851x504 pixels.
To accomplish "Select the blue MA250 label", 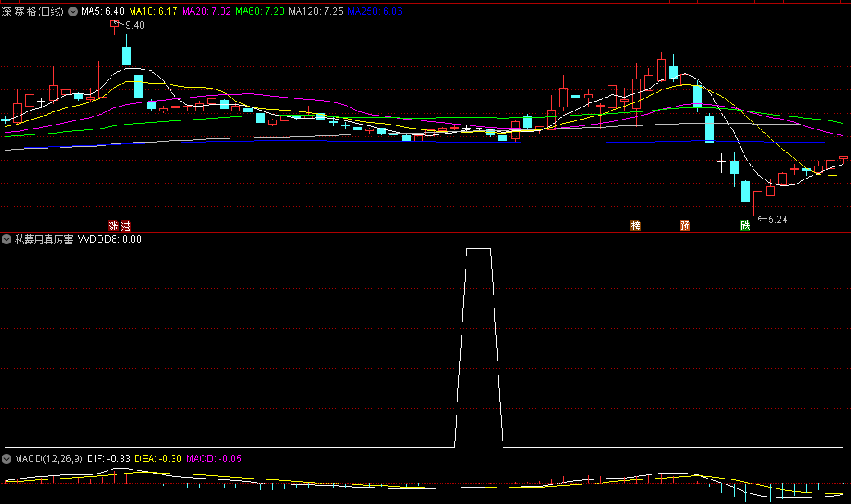I will coord(375,12).
